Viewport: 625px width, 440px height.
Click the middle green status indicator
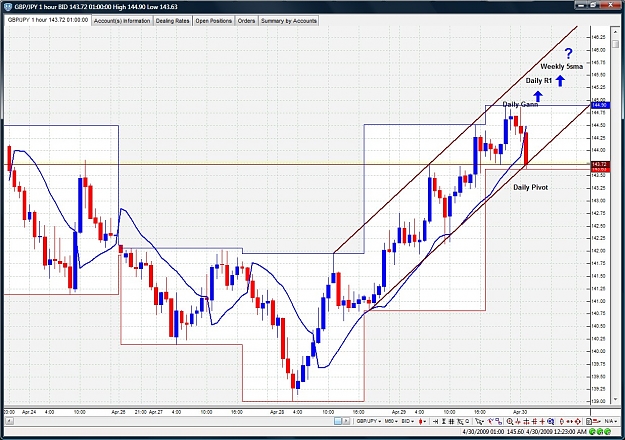(x=600, y=432)
